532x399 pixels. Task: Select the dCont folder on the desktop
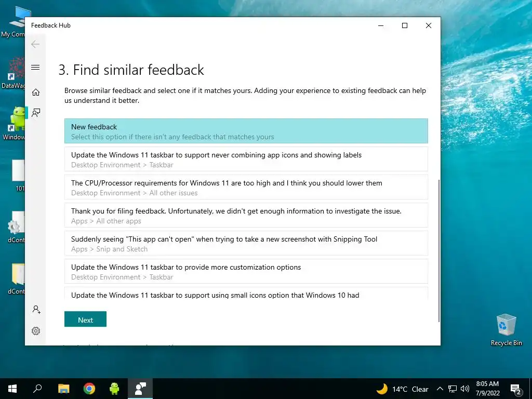point(16,278)
